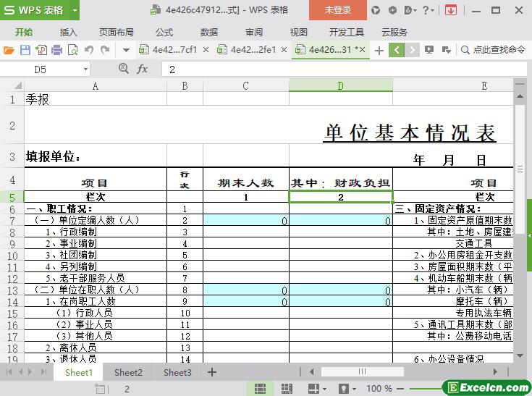Select the 5、老干部服务人员 cell
Image resolution: width=532 pixels, height=396 pixels.
coord(96,278)
